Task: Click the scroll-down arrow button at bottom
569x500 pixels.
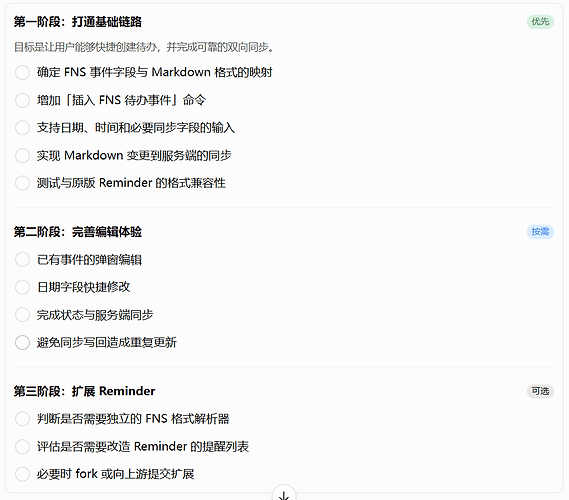Action: pos(284,494)
